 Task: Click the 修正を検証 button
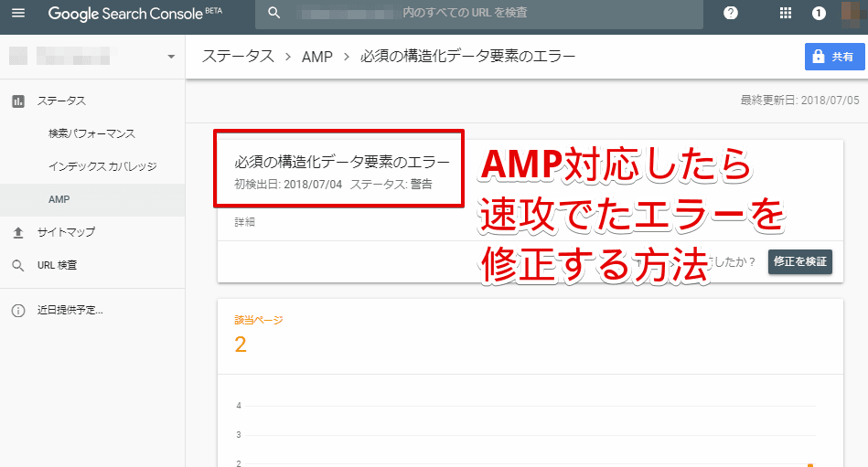(799, 261)
